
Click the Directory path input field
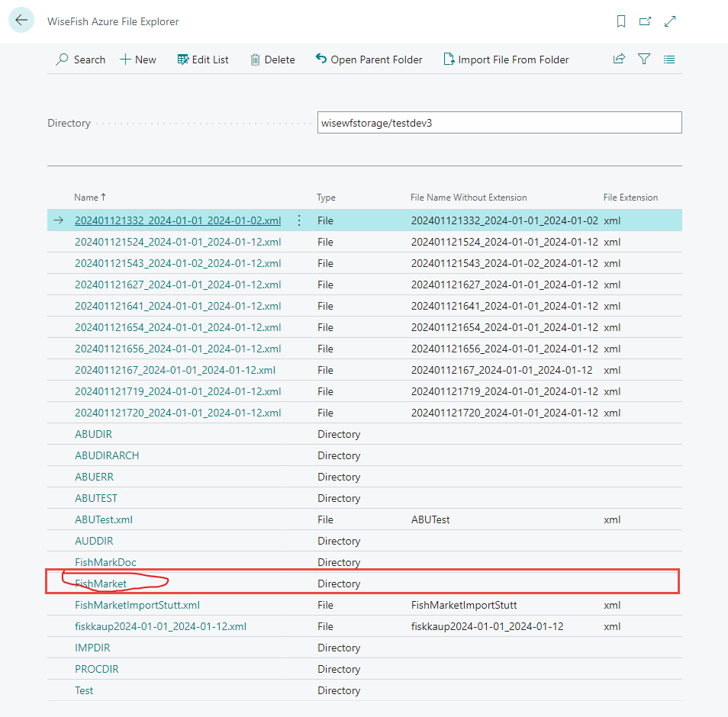click(x=499, y=123)
